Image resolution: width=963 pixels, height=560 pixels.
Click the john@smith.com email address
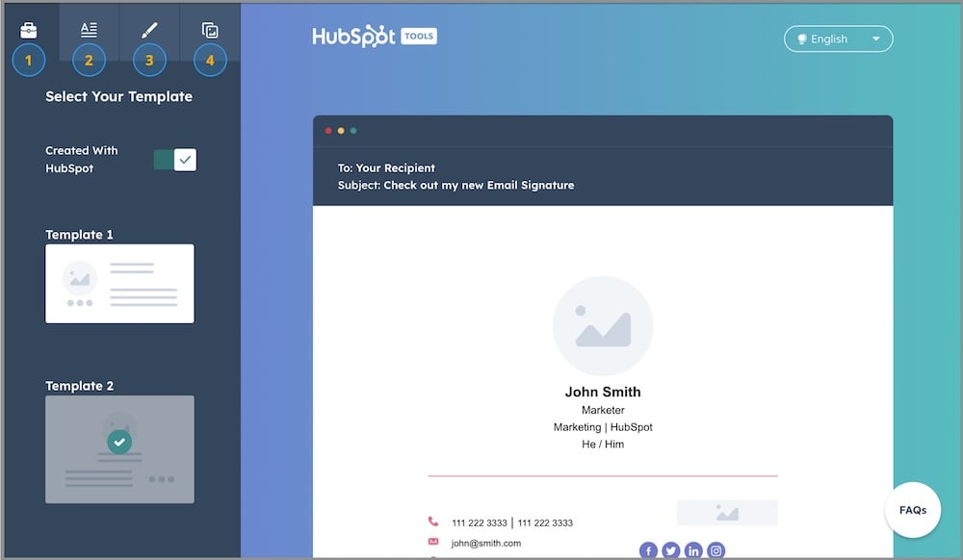tap(486, 544)
